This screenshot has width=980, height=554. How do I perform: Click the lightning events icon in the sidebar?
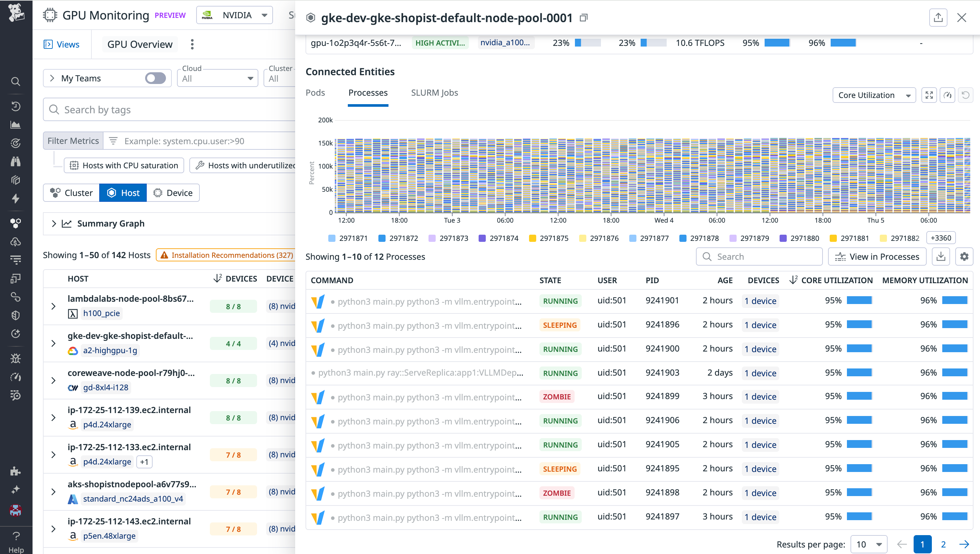pyautogui.click(x=16, y=199)
